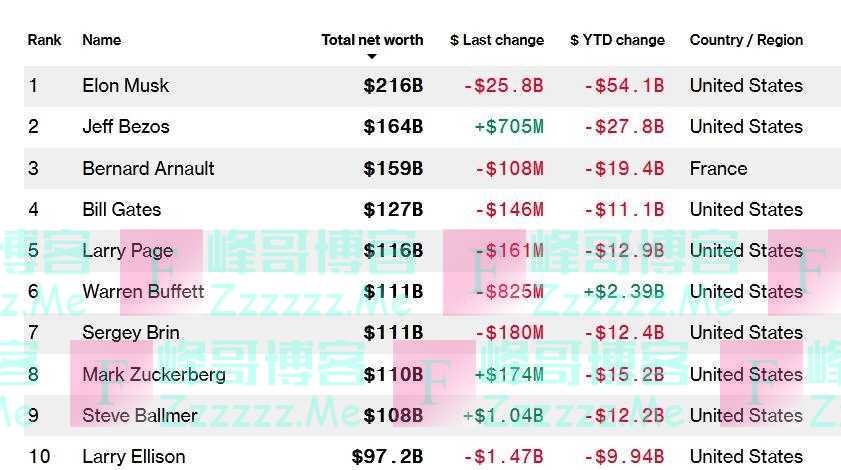Select Mark Zuckerberg's name
The image size is (841, 470).
click(x=154, y=374)
